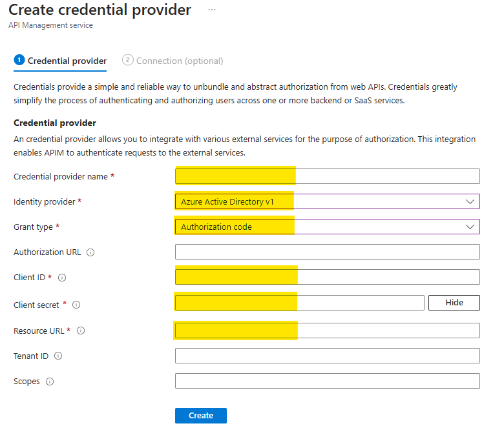The height and width of the screenshot is (428, 504).
Task: Click info icon next to Authorization URL
Action: 90,252
